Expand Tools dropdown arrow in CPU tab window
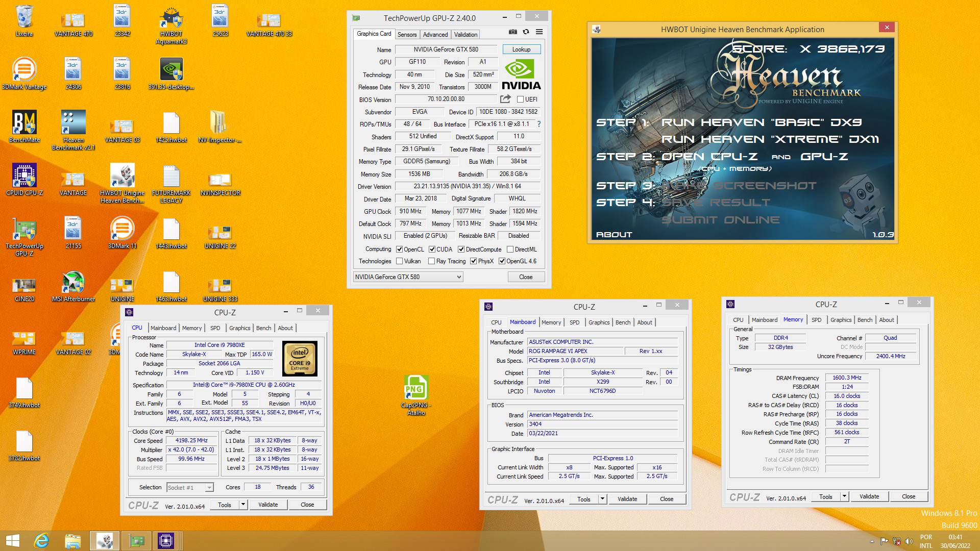Screen dimensions: 980x551 point(243,505)
